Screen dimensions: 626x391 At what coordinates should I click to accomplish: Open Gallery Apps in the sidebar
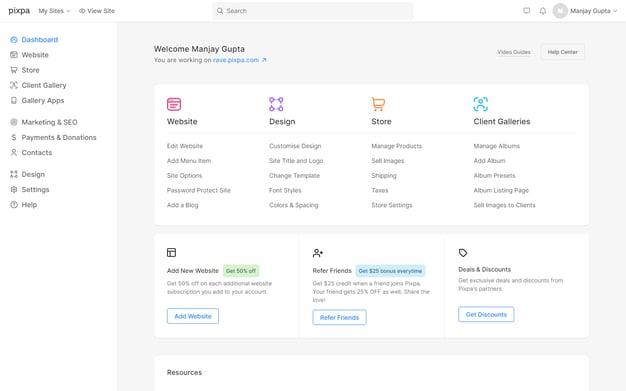43,100
